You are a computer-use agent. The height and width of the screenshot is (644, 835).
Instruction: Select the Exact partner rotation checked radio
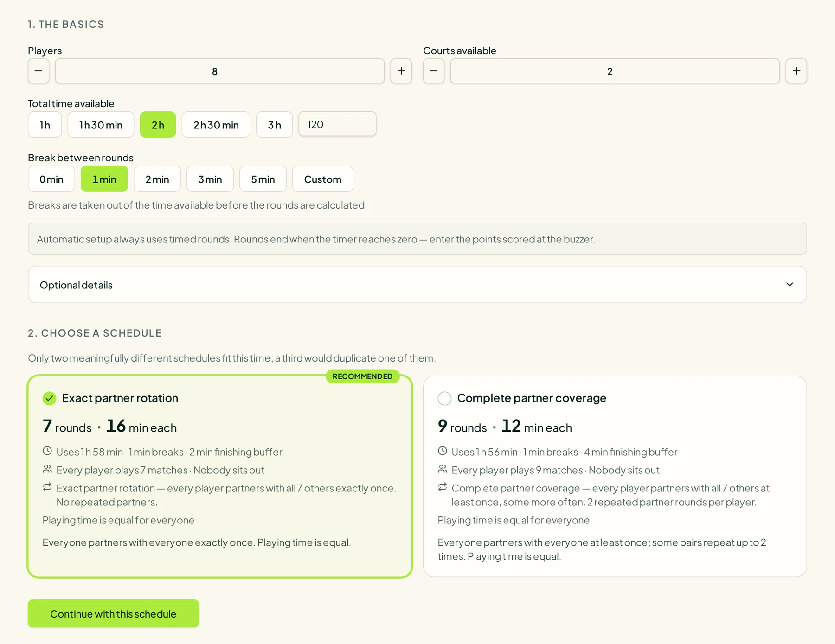click(x=49, y=398)
